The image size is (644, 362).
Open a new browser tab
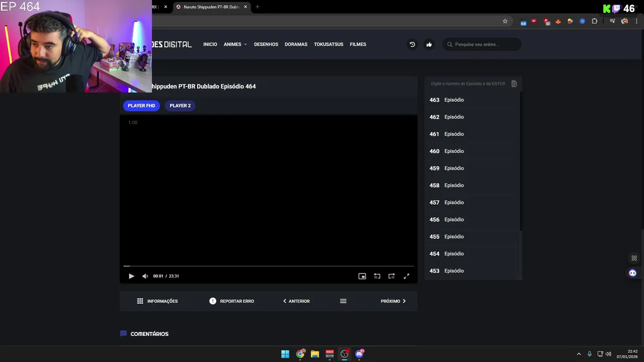pyautogui.click(x=258, y=7)
